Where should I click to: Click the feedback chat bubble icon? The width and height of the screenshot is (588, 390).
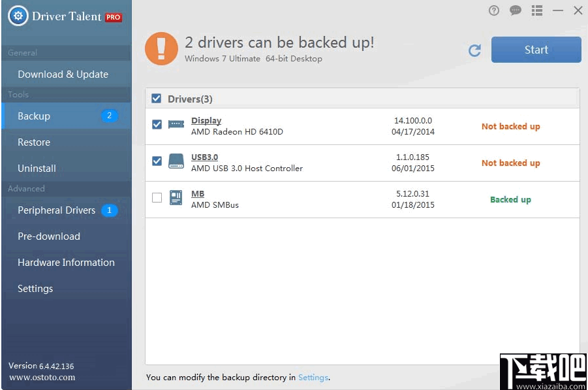[x=516, y=10]
